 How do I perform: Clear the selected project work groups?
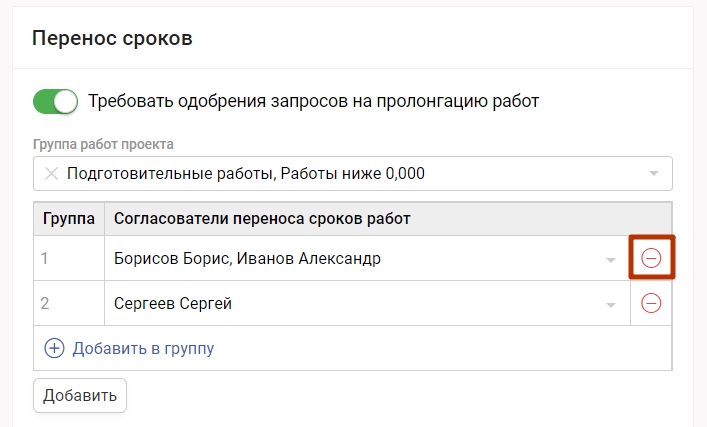coord(51,174)
